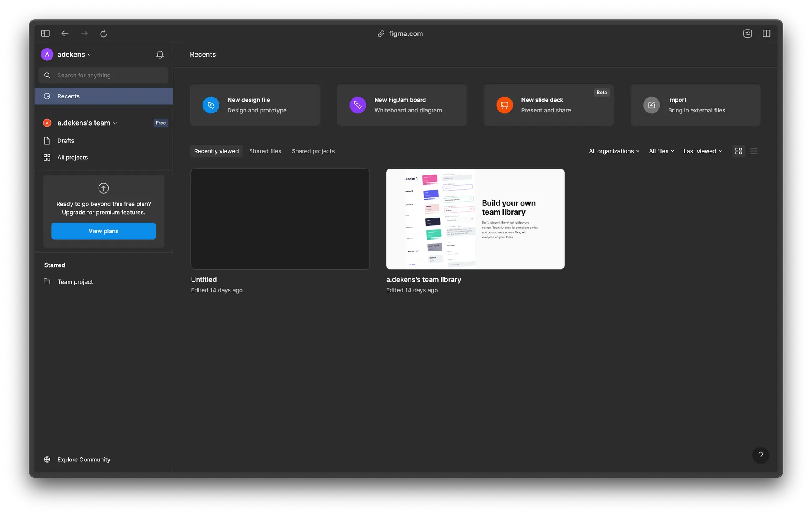Open the notifications bell

[160, 55]
